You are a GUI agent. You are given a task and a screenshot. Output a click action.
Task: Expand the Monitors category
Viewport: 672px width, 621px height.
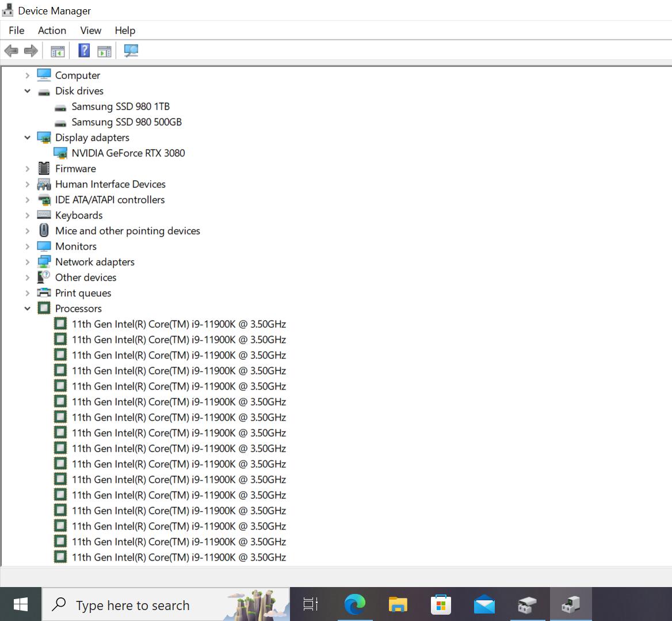tap(28, 246)
